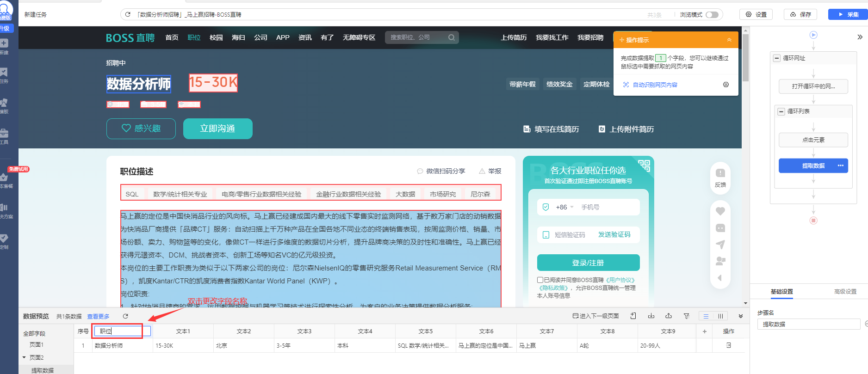
Task: Open the 公司 navigation item
Action: pyautogui.click(x=260, y=37)
